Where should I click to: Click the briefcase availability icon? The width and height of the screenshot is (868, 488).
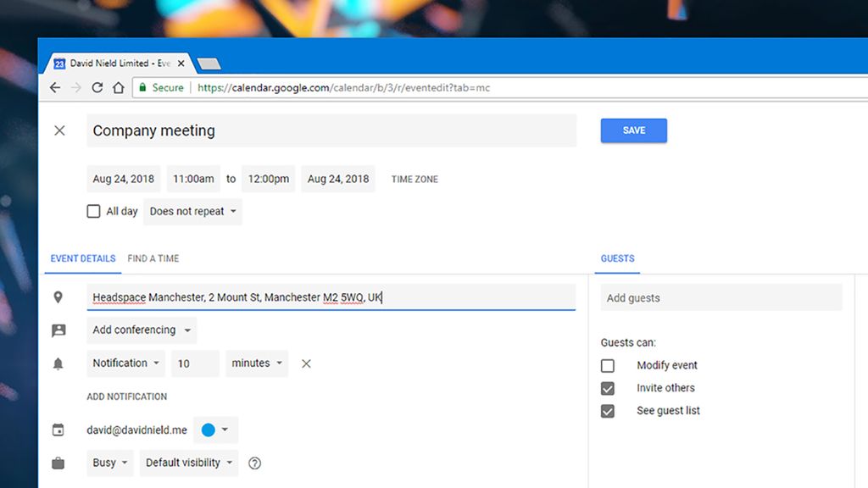pos(58,463)
